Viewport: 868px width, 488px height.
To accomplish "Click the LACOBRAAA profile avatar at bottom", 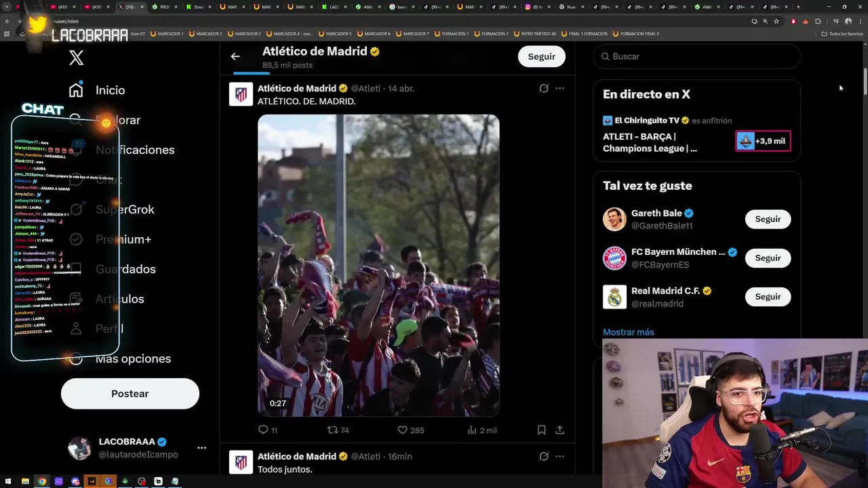I will [79, 448].
